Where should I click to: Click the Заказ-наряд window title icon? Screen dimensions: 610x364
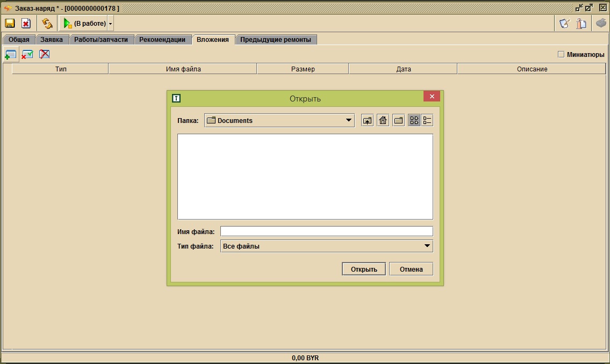coord(8,8)
